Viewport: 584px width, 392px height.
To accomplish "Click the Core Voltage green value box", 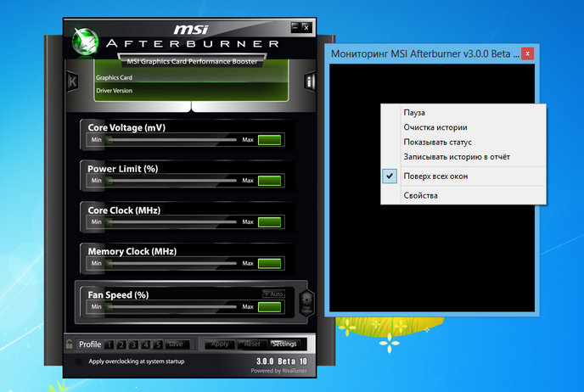I will 270,140.
